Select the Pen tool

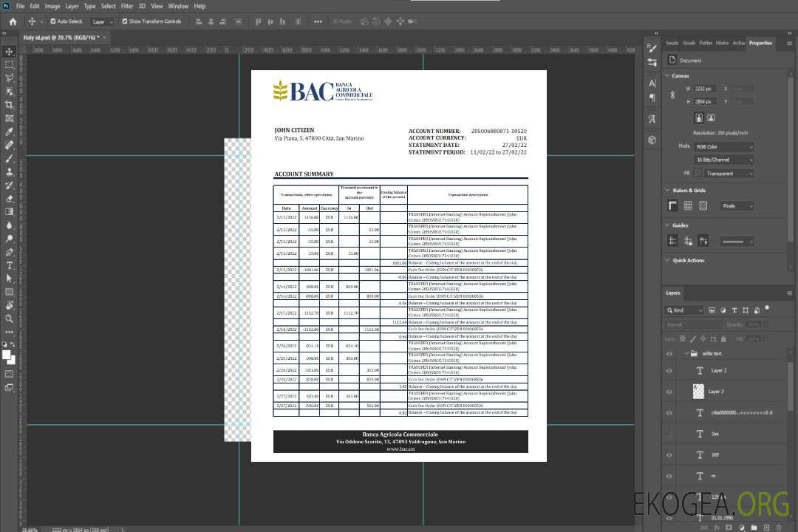(x=9, y=252)
